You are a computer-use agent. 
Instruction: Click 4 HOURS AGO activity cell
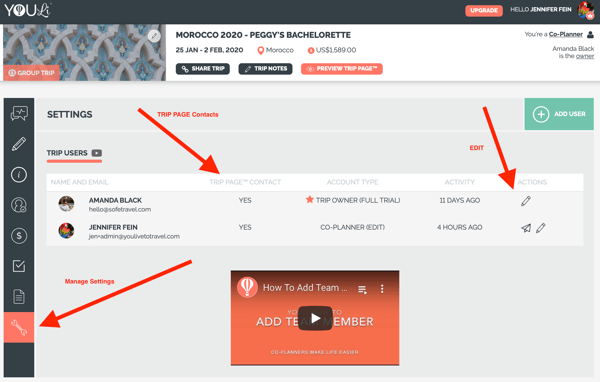pyautogui.click(x=460, y=227)
